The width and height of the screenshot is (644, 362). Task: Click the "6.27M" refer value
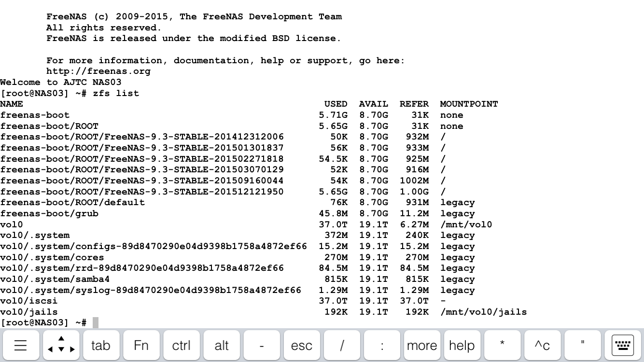point(414,224)
